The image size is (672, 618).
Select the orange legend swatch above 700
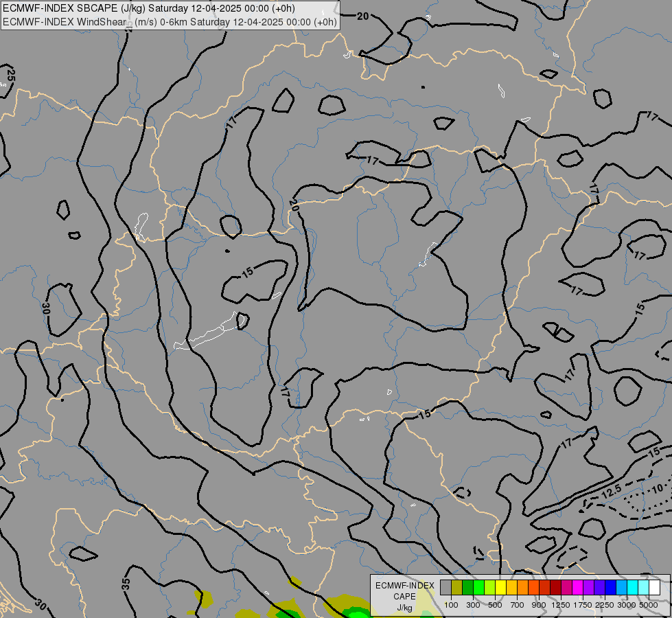(x=522, y=588)
